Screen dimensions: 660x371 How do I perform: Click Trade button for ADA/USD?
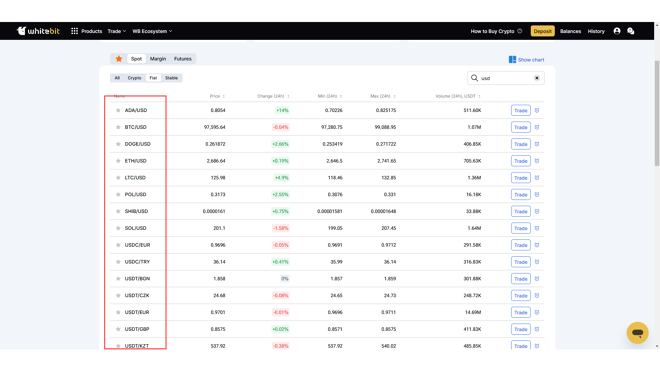click(x=521, y=110)
